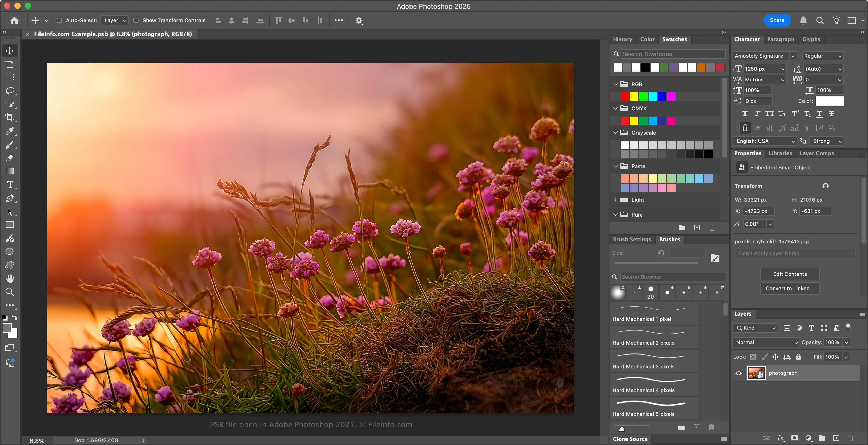This screenshot has width=868, height=445.
Task: Pick the red swatch in RGB group
Action: [625, 97]
